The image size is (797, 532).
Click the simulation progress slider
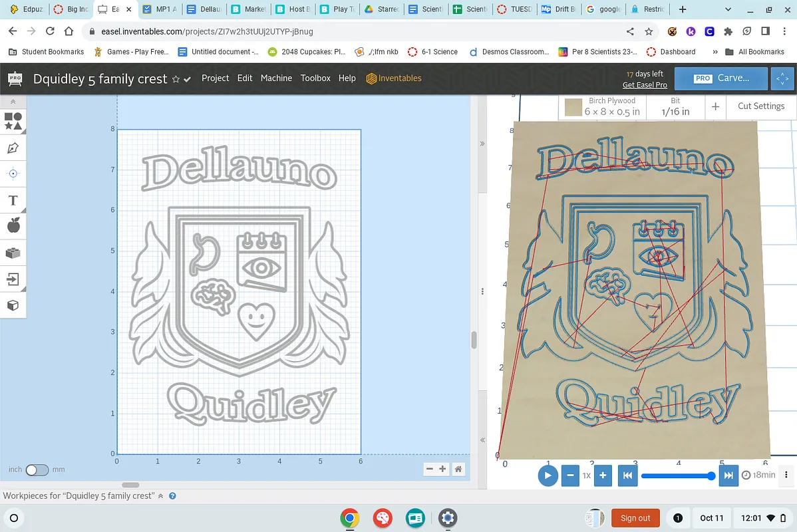coord(676,475)
